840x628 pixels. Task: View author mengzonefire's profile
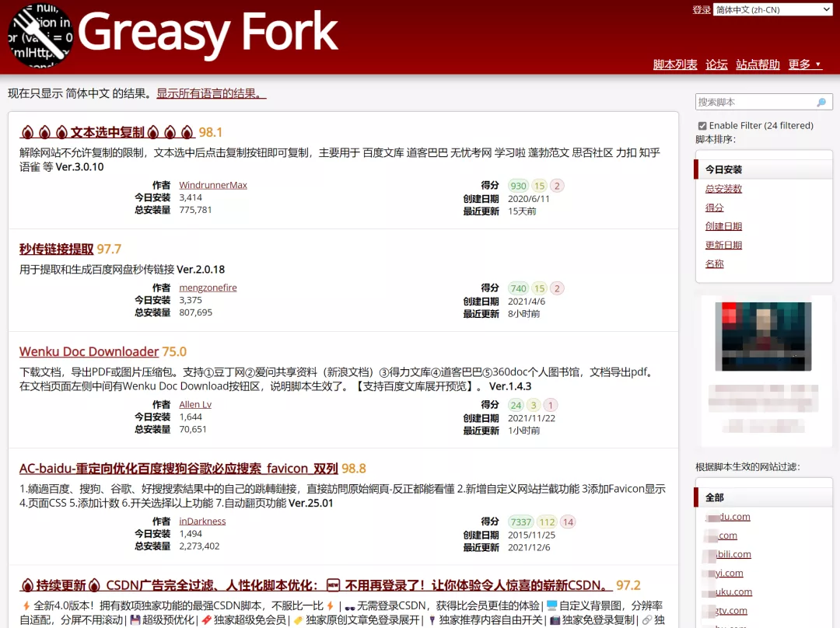[x=208, y=288]
